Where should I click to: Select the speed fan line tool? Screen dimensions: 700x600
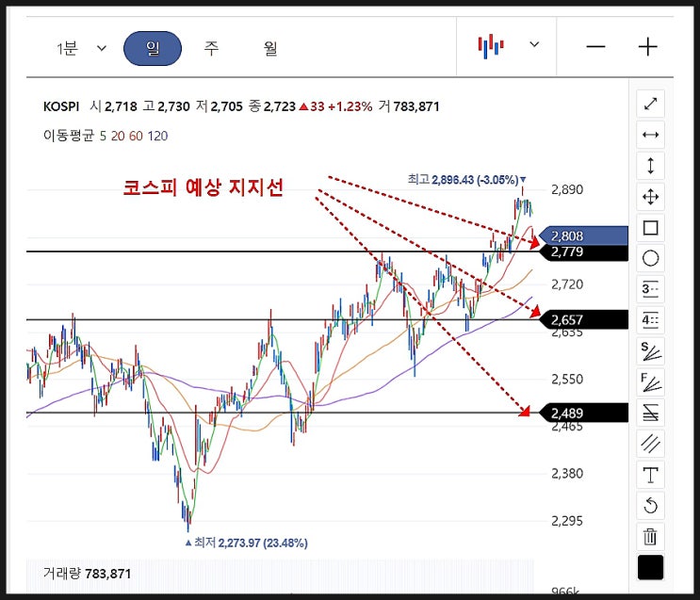(x=650, y=351)
